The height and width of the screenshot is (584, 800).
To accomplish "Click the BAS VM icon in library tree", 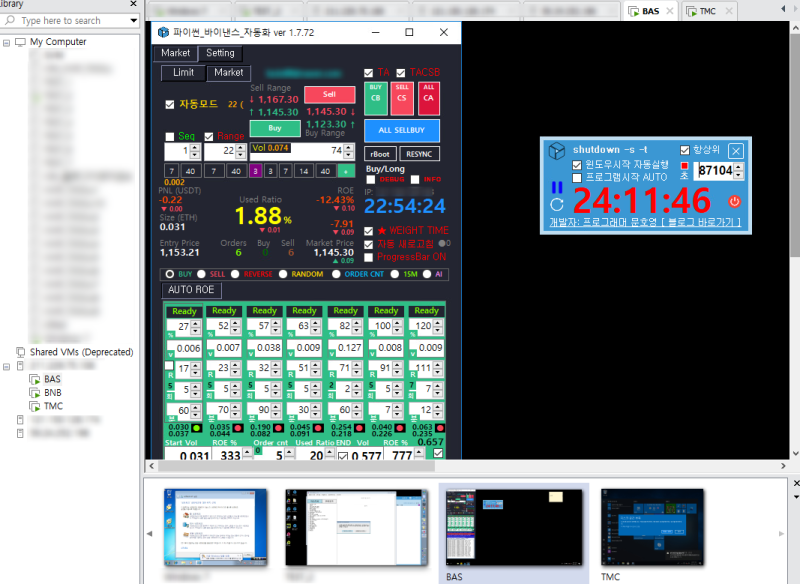I will pos(35,379).
